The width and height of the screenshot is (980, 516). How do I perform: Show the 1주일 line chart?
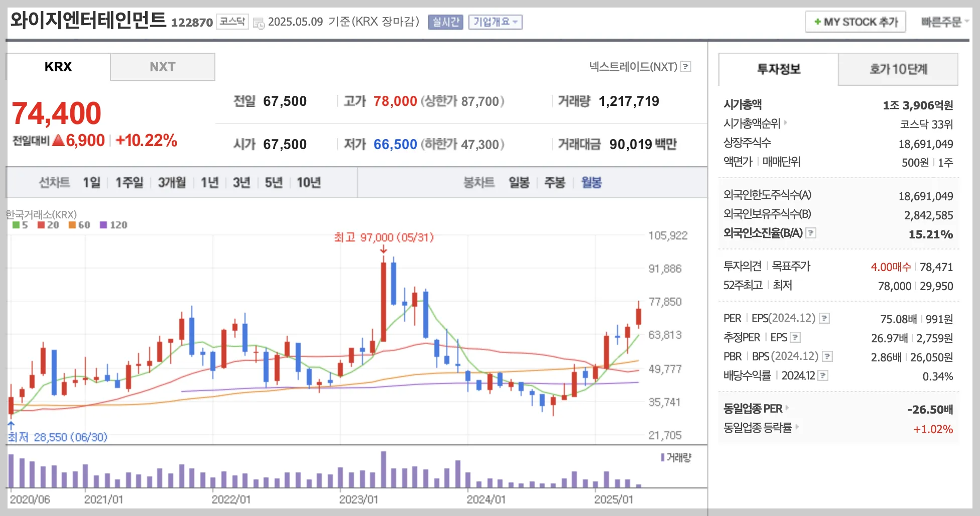pos(130,183)
